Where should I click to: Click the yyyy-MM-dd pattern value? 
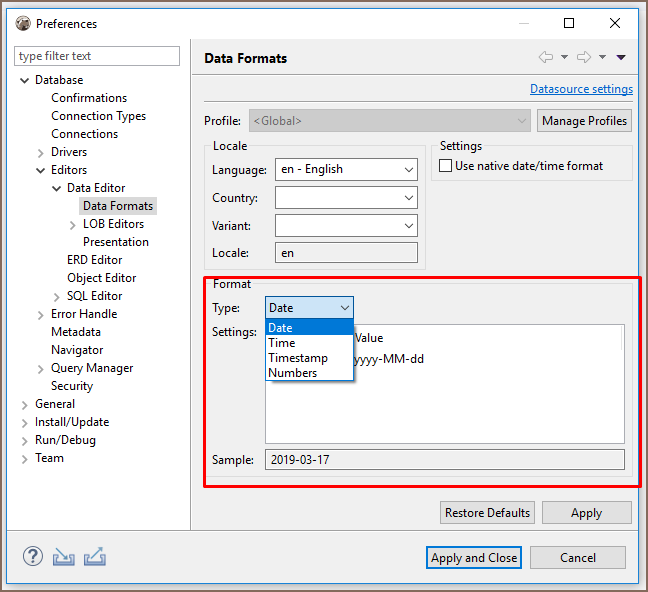[x=389, y=359]
